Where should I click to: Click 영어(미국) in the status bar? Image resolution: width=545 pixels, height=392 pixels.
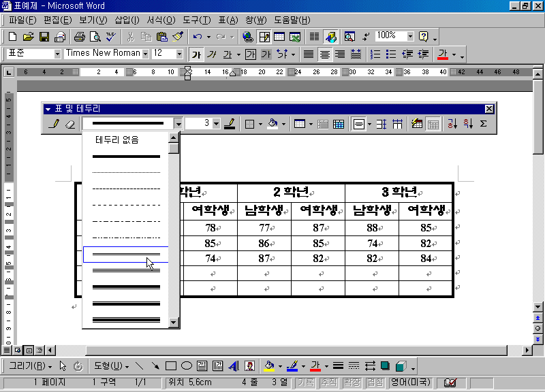coord(411,382)
